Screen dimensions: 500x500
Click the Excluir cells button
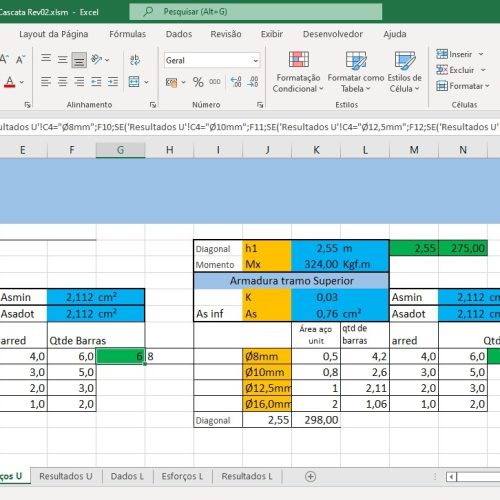[x=455, y=70]
